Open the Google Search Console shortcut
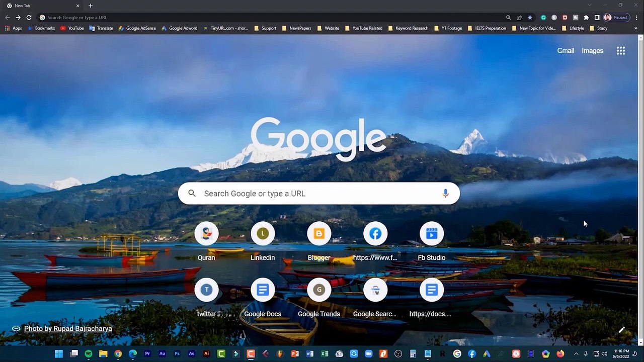This screenshot has height=362, width=644. coord(375,299)
